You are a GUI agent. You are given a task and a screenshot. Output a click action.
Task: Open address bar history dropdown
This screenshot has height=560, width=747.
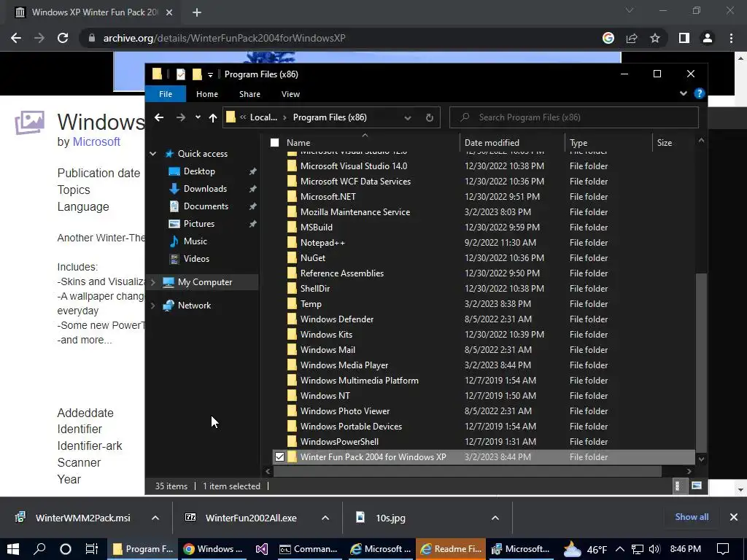pyautogui.click(x=408, y=117)
